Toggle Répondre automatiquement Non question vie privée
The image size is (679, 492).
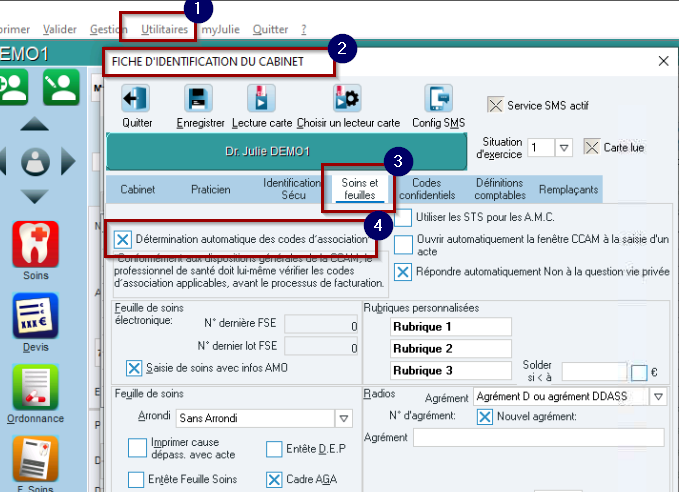click(403, 272)
